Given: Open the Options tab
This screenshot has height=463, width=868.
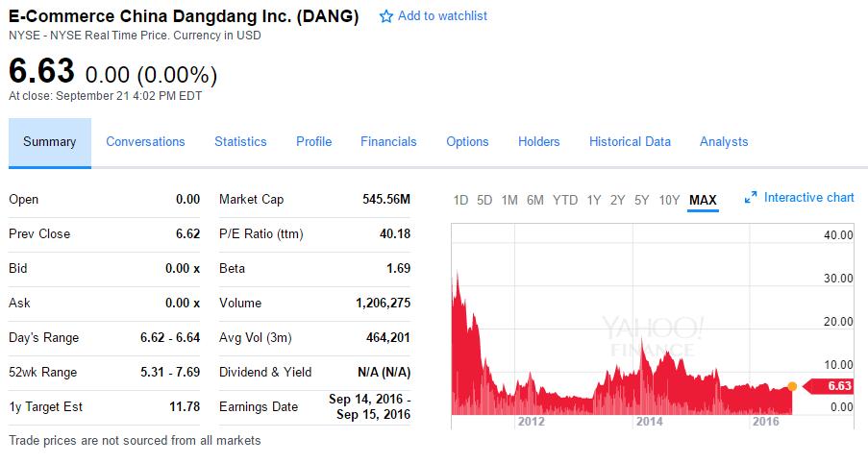Looking at the screenshot, I should click(468, 141).
